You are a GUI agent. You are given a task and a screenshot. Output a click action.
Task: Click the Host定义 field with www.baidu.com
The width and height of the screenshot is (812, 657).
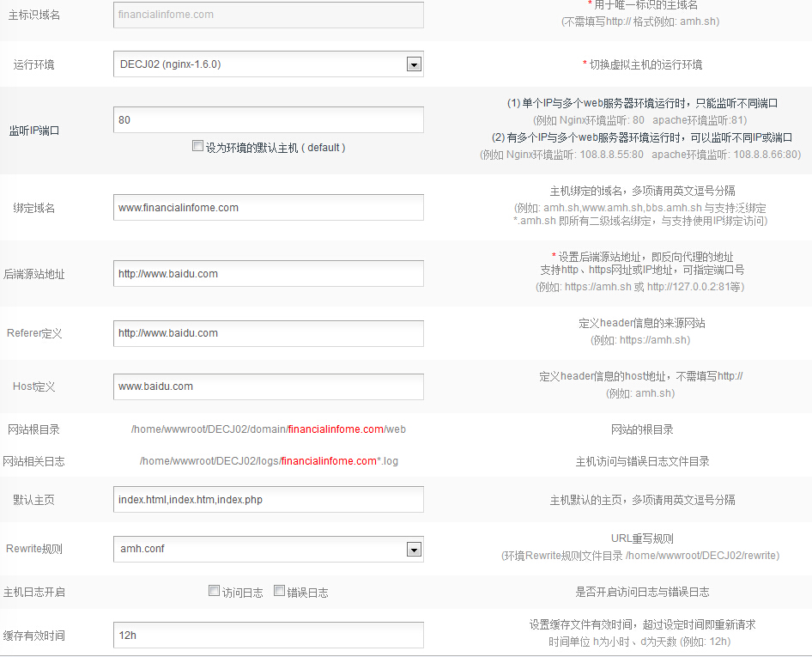(x=268, y=386)
